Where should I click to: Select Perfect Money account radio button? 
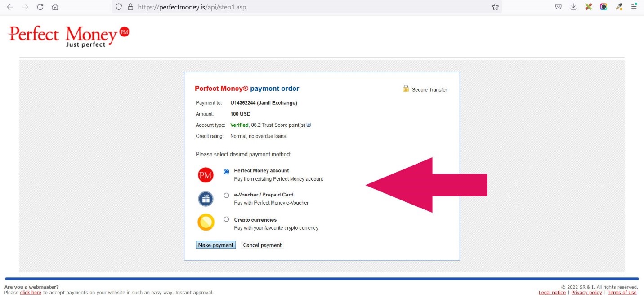[226, 171]
